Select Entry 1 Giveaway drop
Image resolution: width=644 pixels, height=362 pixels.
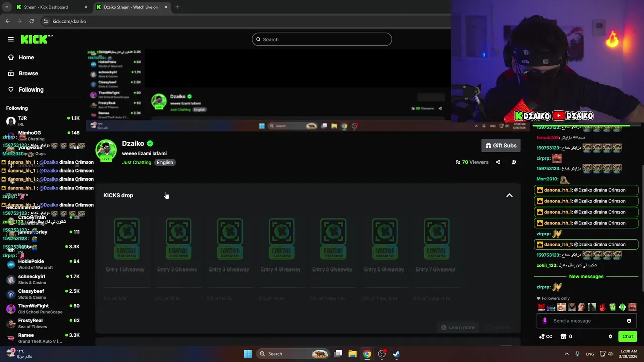point(126,245)
